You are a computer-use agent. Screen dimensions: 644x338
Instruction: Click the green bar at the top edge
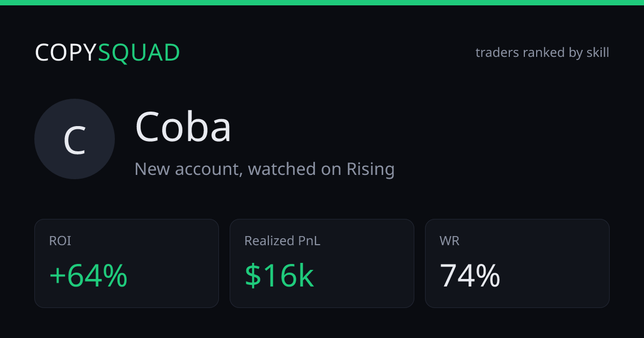coord(322,3)
